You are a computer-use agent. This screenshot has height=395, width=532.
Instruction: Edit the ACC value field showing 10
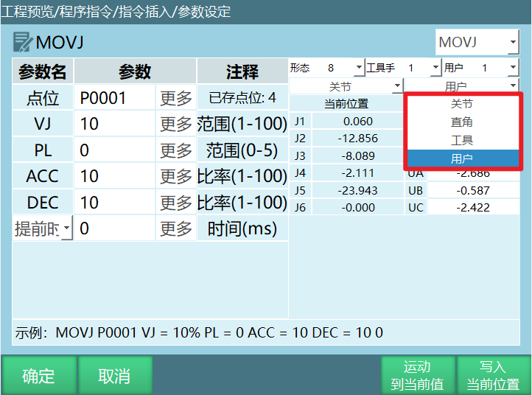tap(115, 176)
